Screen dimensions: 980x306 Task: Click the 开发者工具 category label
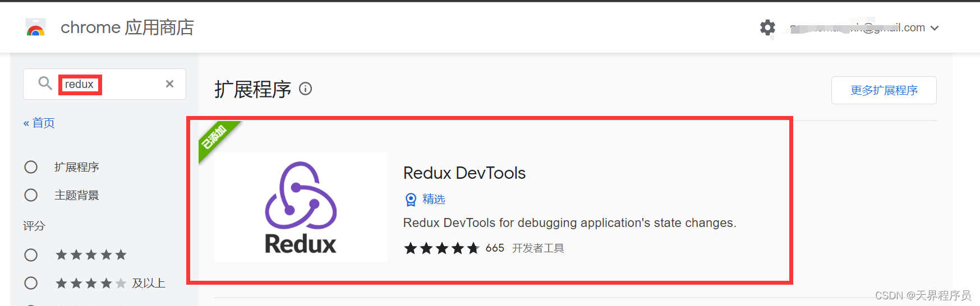[538, 248]
